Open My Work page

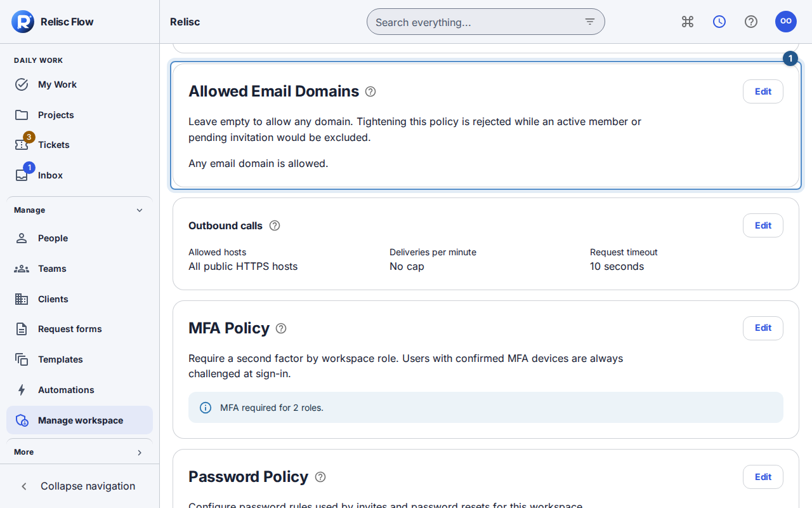79,84
